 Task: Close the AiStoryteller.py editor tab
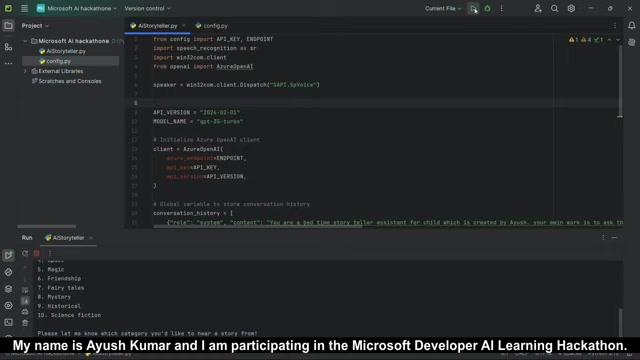click(x=183, y=26)
